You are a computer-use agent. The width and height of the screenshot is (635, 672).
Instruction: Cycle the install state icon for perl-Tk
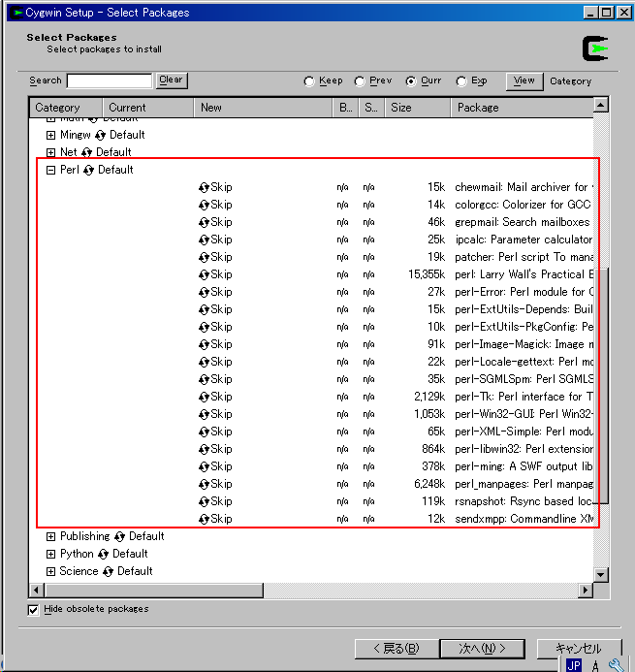[205, 397]
